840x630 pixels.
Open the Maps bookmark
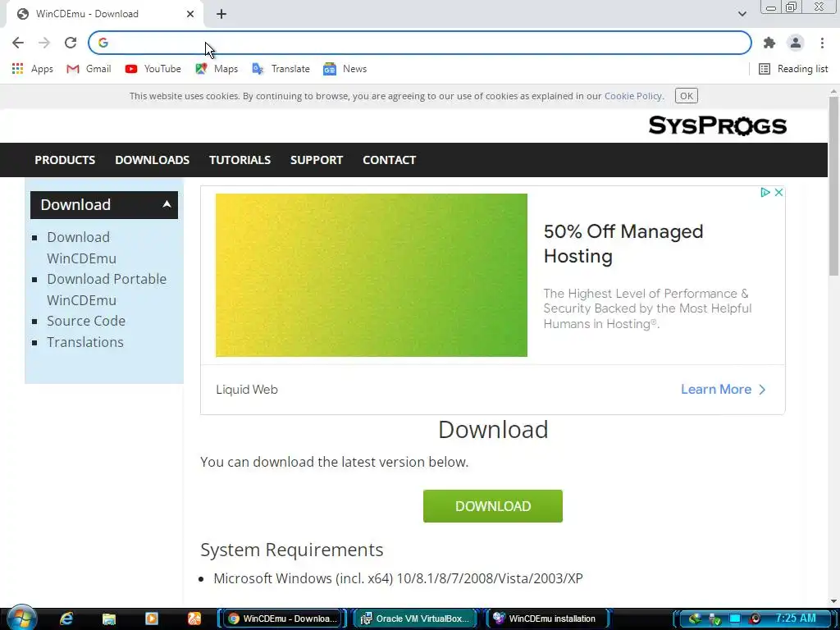click(217, 69)
